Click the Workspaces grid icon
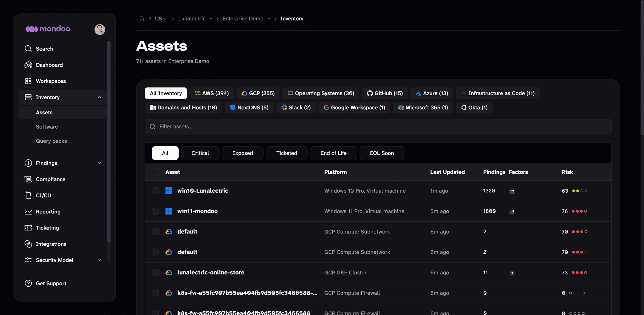644x315 pixels. click(x=28, y=81)
